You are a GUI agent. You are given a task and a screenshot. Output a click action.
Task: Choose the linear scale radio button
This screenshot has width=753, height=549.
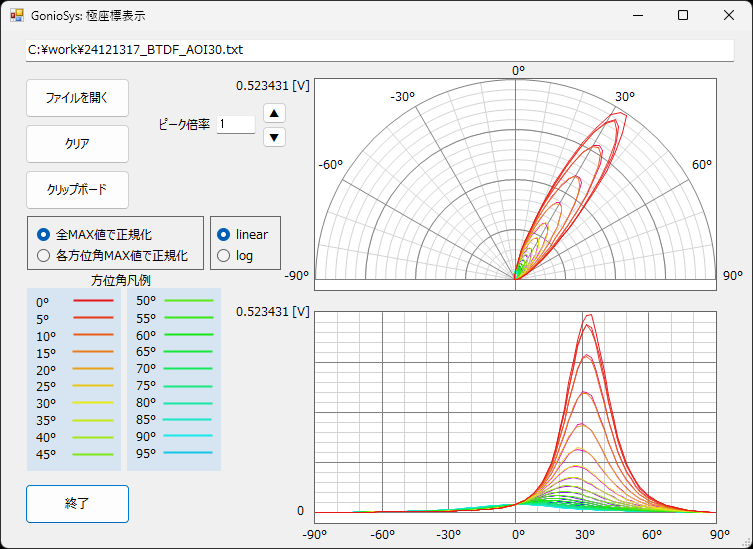pos(224,235)
